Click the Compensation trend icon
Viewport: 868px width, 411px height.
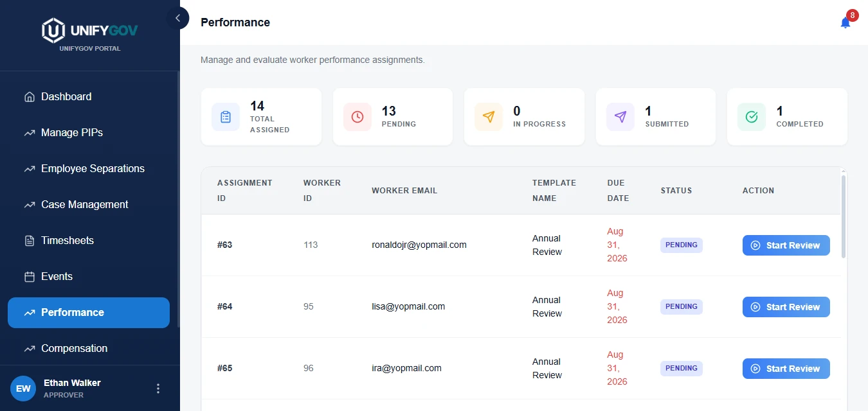pyautogui.click(x=30, y=349)
